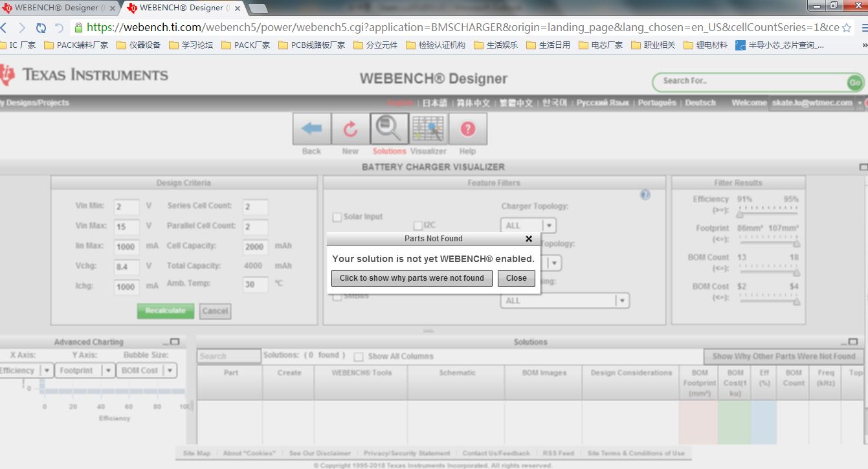Switch language to Deutsch
Screen dimensions: 868x469
(700, 103)
